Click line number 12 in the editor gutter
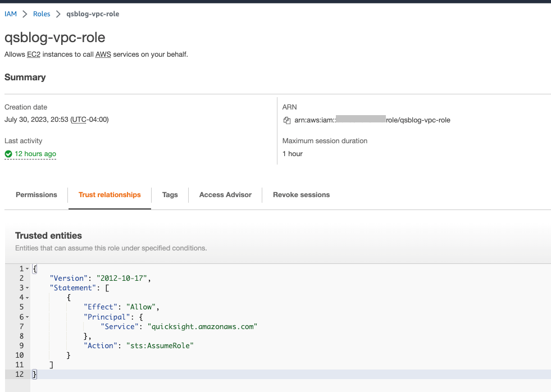 point(20,374)
